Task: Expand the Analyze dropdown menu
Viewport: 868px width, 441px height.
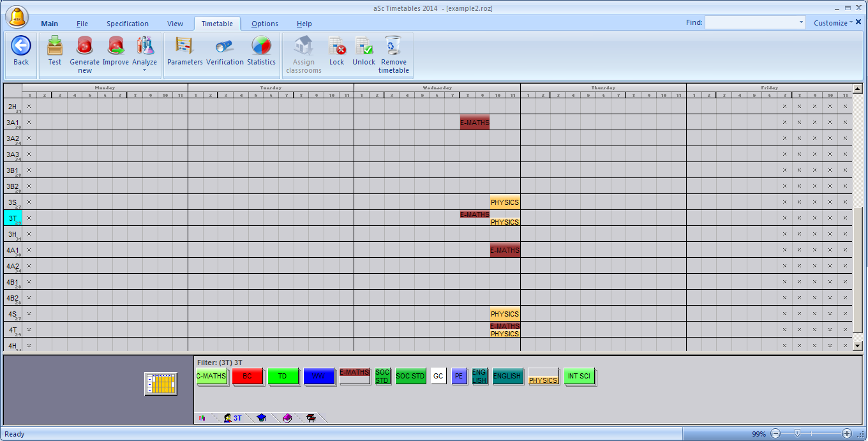Action: (x=144, y=70)
